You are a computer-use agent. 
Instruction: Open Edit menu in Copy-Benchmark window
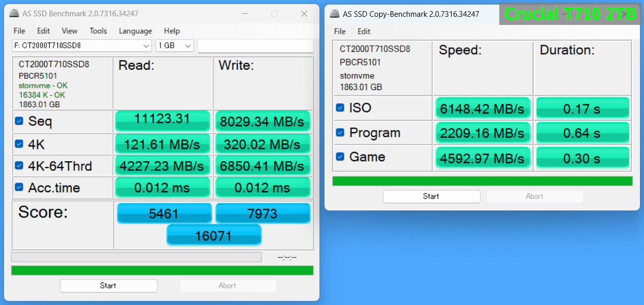pyautogui.click(x=364, y=32)
